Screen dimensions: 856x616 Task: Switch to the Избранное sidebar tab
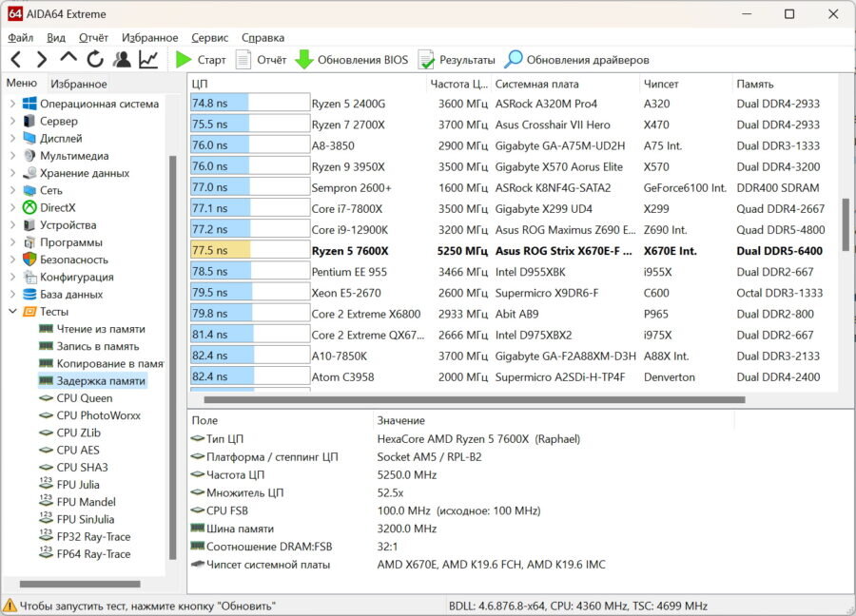79,84
